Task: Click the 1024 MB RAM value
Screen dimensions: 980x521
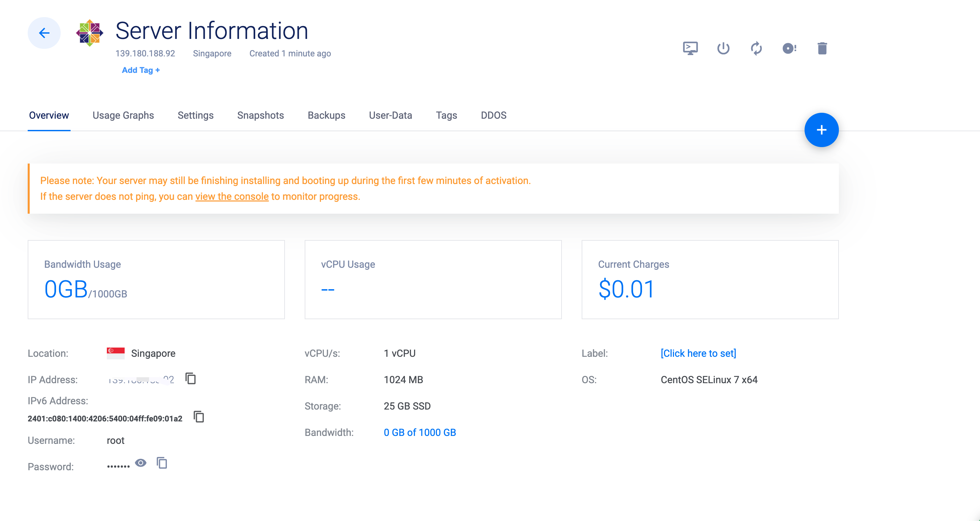Action: pyautogui.click(x=403, y=380)
